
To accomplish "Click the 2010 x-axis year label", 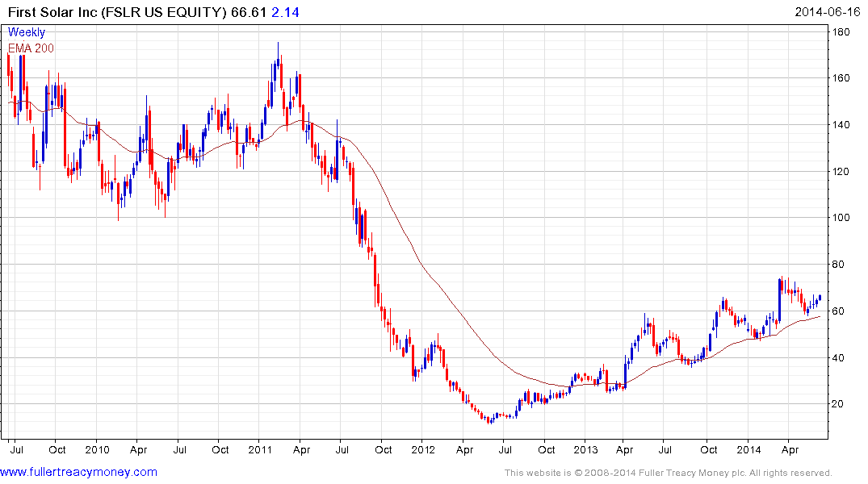I will tap(97, 449).
